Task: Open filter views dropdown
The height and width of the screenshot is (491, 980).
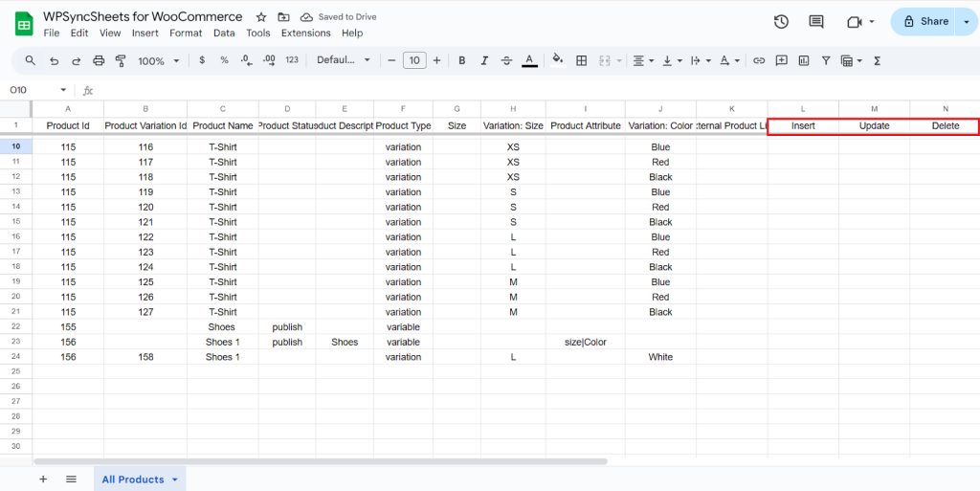Action: click(x=851, y=60)
